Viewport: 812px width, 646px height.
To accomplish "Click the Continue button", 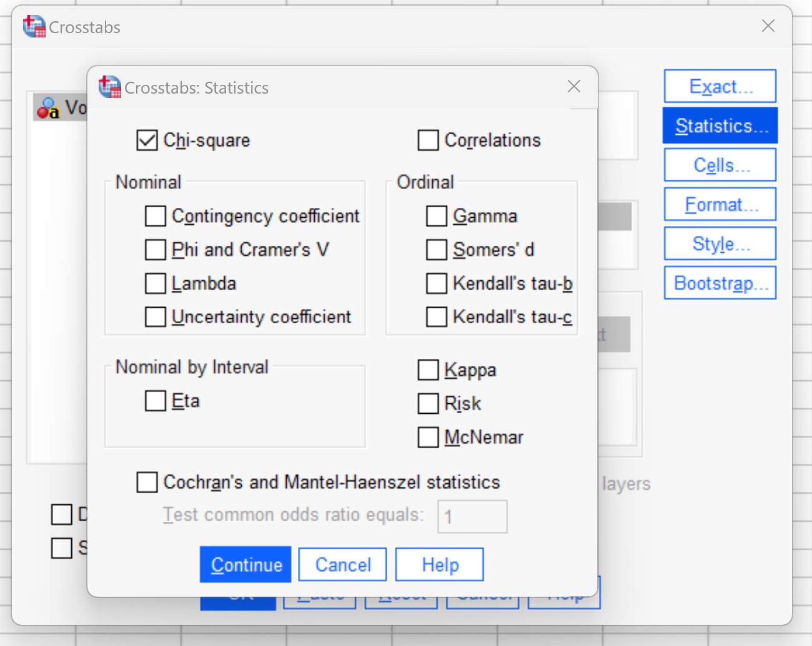I will (245, 564).
